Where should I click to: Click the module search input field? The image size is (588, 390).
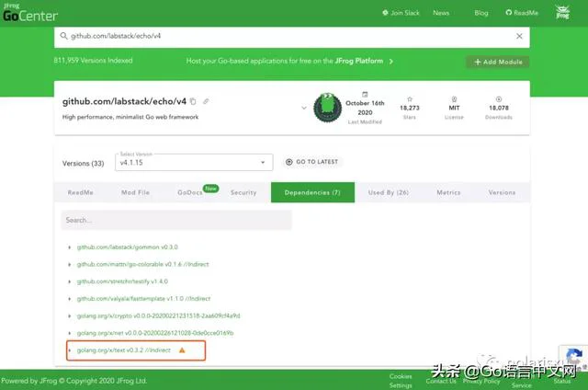click(x=292, y=37)
